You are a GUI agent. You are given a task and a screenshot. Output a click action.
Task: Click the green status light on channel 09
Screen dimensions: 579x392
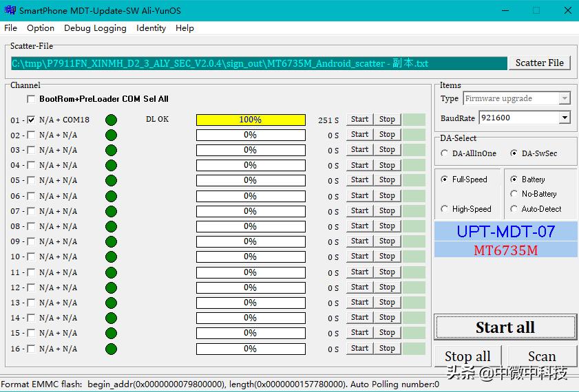click(111, 241)
